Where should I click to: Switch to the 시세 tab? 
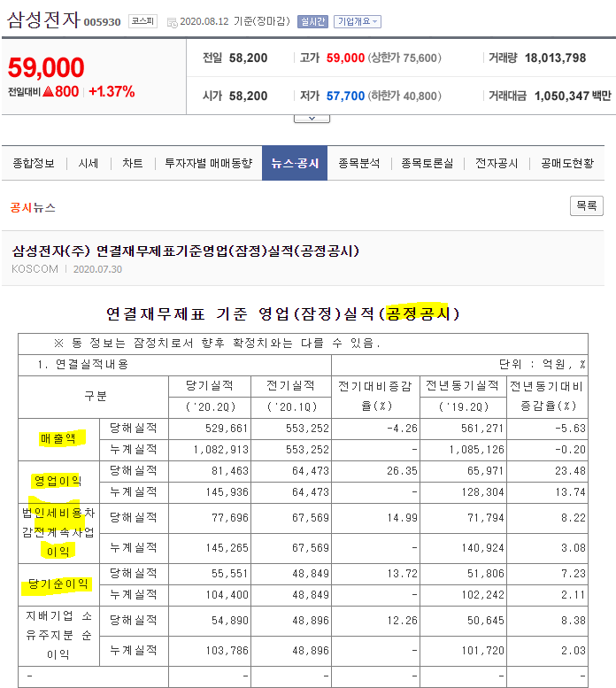point(89,163)
